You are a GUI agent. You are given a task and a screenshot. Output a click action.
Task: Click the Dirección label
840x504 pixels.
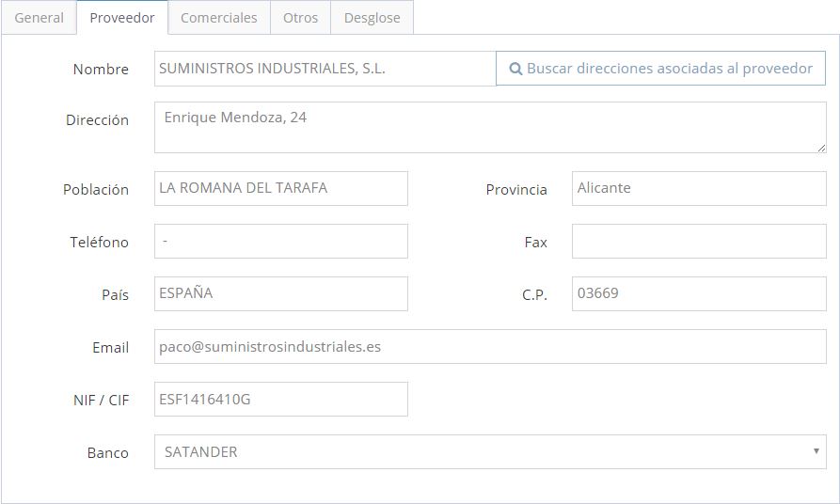(x=97, y=120)
